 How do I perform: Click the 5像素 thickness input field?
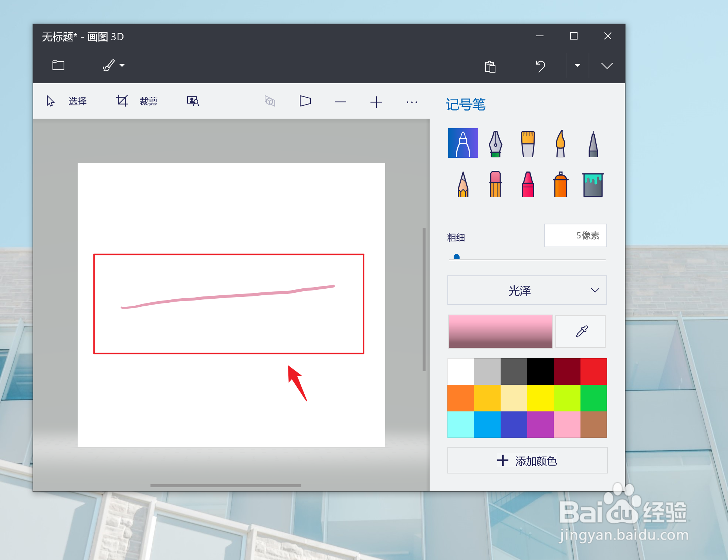click(x=575, y=235)
